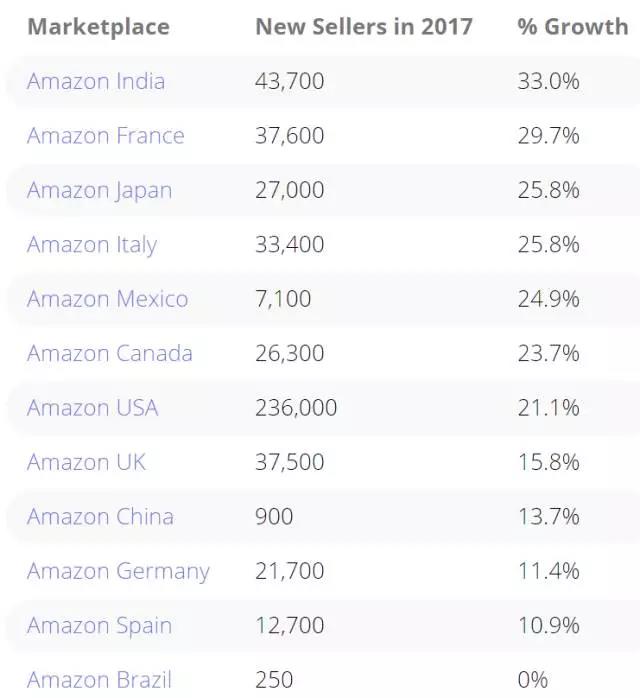Open the Amazon Brazil link
The image size is (640, 698).
tap(100, 680)
